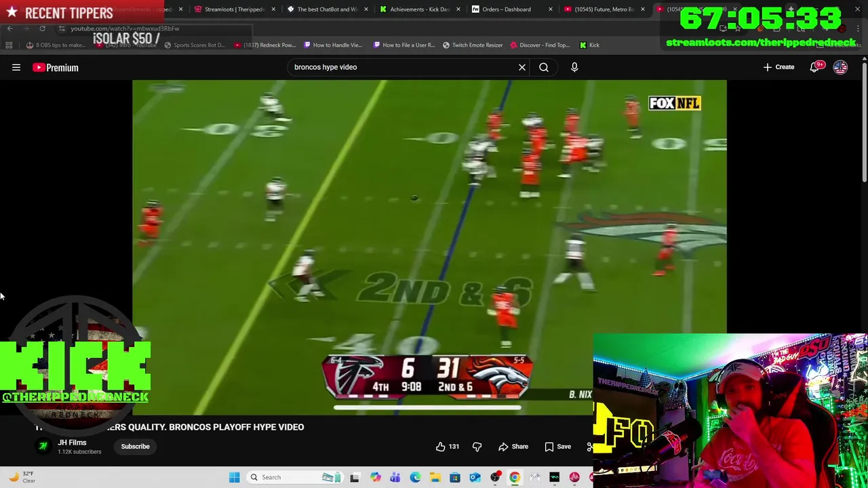Click the Broncos Playoff Hype Video title
This screenshot has width=868, height=488.
click(170, 427)
